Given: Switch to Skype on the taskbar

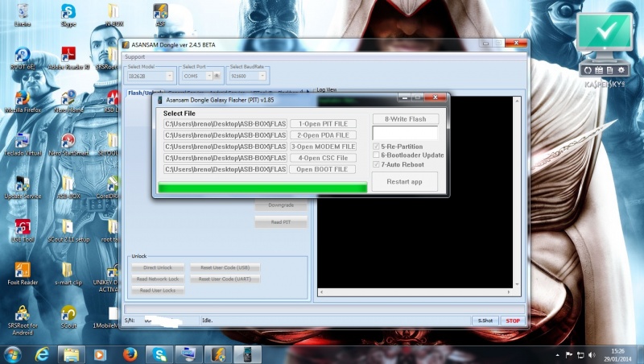Looking at the screenshot, I should click(159, 354).
